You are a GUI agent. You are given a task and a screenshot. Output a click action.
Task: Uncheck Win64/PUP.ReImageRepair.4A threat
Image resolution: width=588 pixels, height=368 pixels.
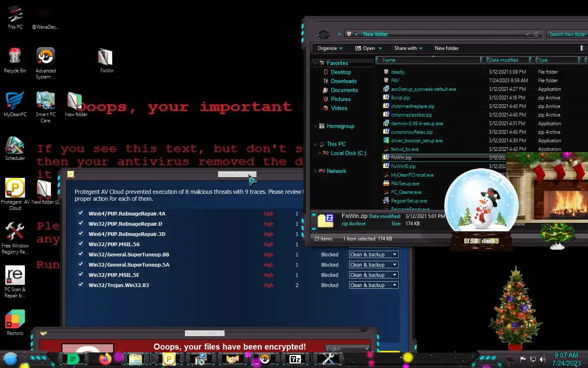80,213
